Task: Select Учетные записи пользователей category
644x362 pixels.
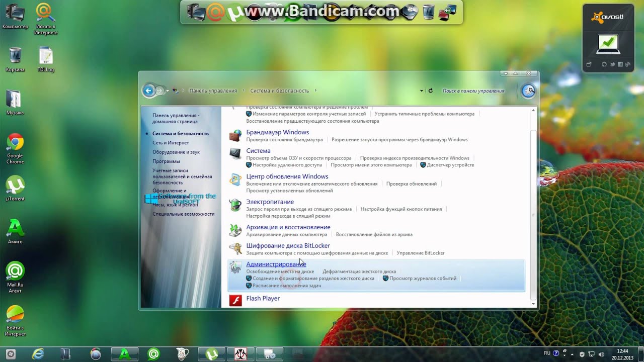Action: point(182,176)
